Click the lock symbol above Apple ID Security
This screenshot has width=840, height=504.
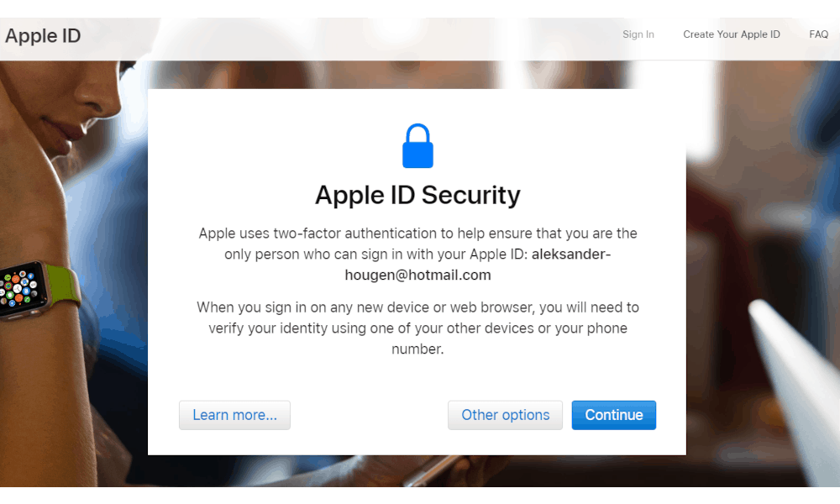(417, 145)
